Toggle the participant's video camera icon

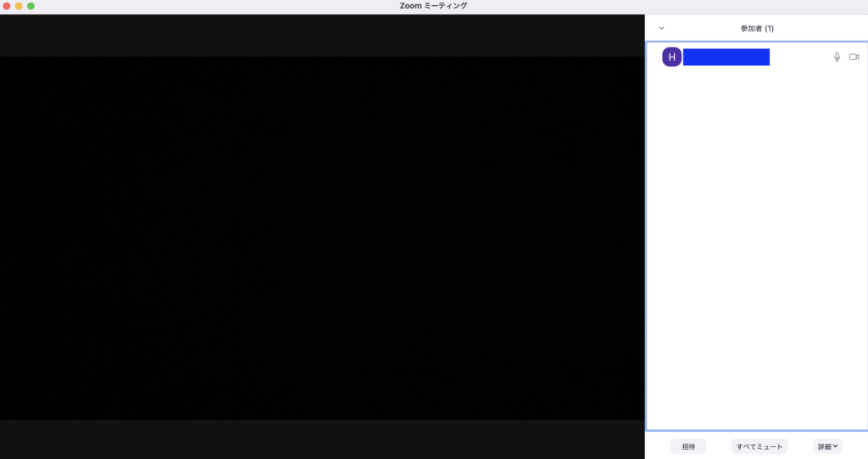854,57
